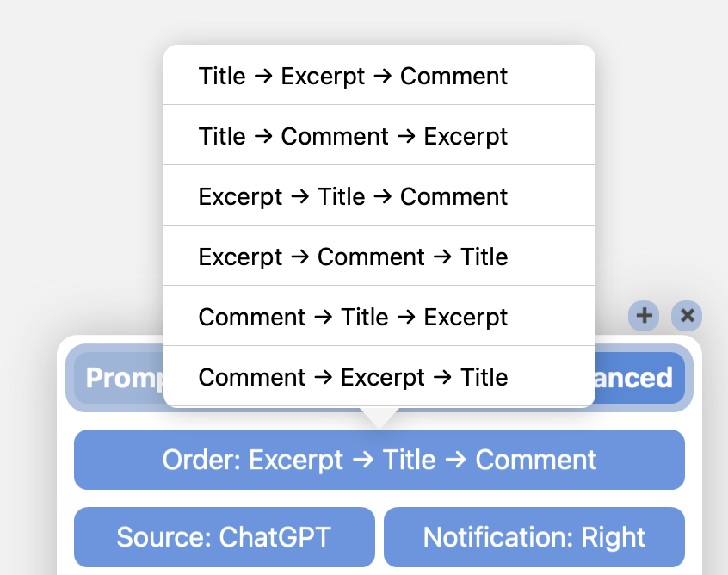The height and width of the screenshot is (575, 728).
Task: Click the Notification: Right button
Action: [x=534, y=537]
